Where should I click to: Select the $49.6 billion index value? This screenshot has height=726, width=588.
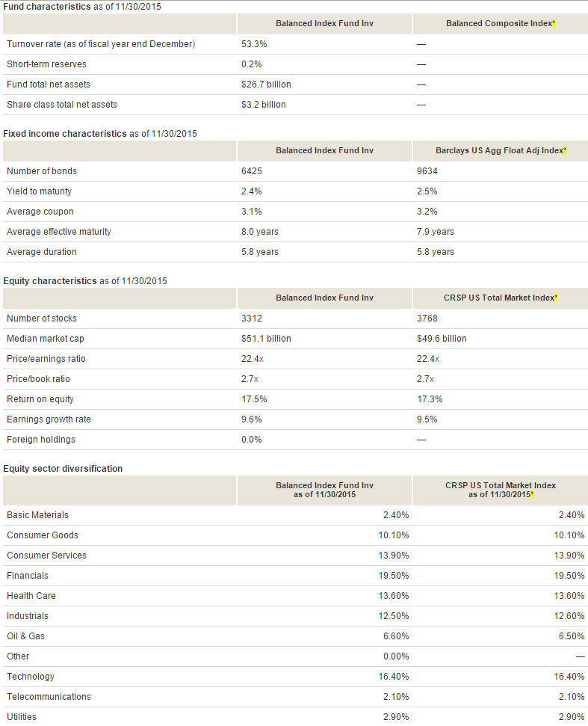coord(442,339)
